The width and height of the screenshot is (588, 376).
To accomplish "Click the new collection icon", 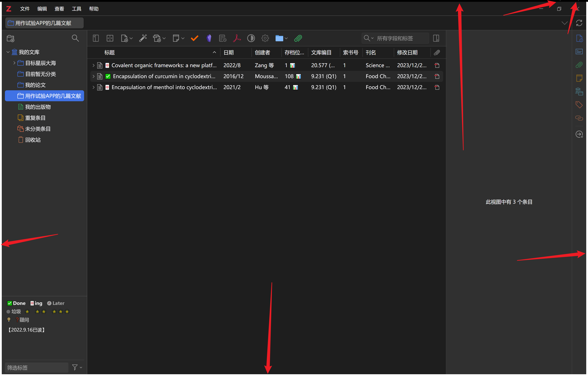I will 11,38.
